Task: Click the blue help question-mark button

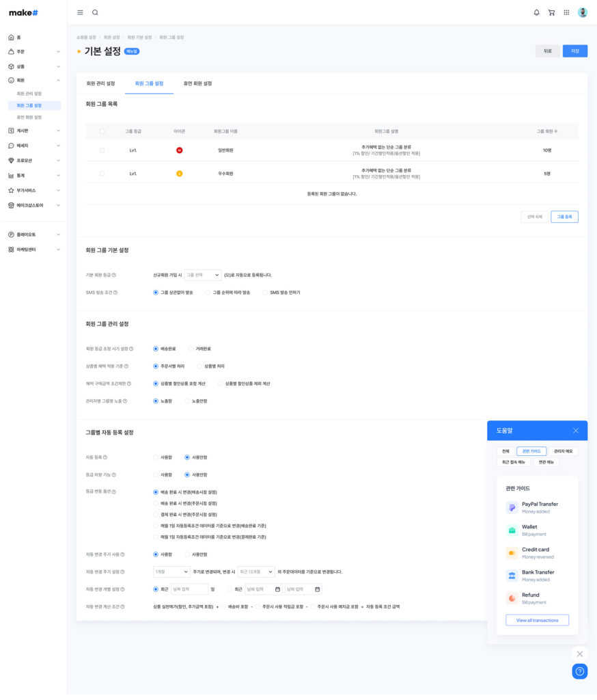Action: [579, 671]
